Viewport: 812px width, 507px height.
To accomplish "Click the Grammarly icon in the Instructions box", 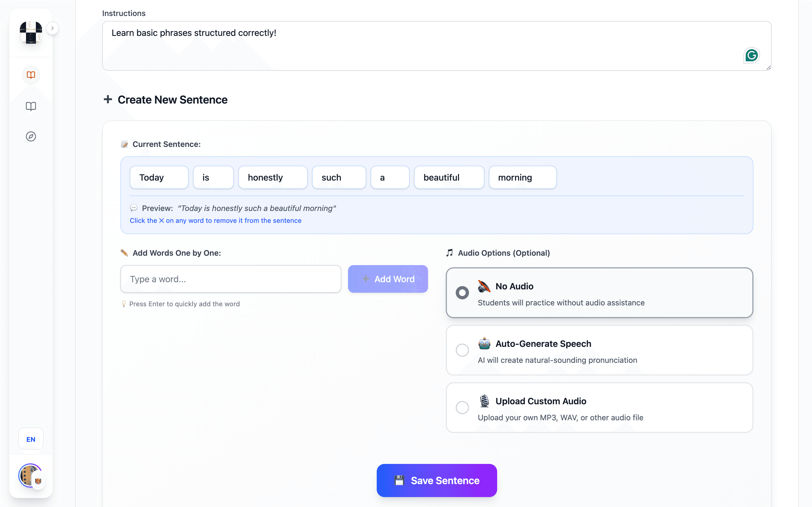I will [x=752, y=55].
